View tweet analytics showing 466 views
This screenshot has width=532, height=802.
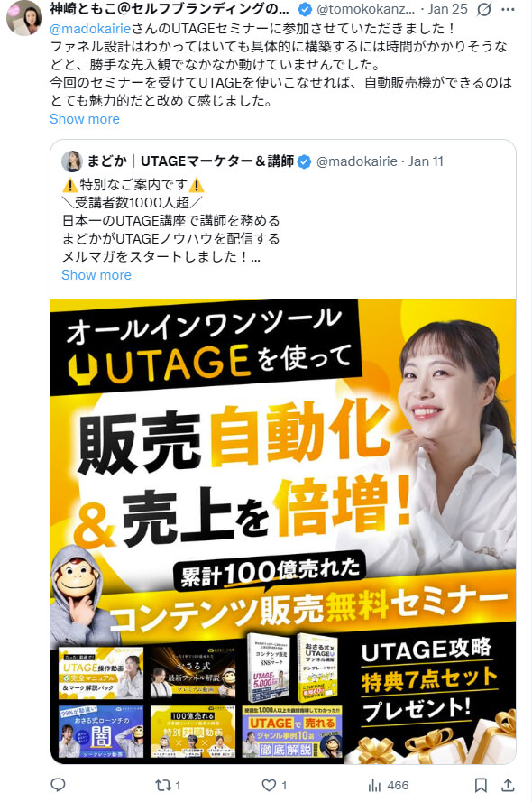tap(388, 785)
